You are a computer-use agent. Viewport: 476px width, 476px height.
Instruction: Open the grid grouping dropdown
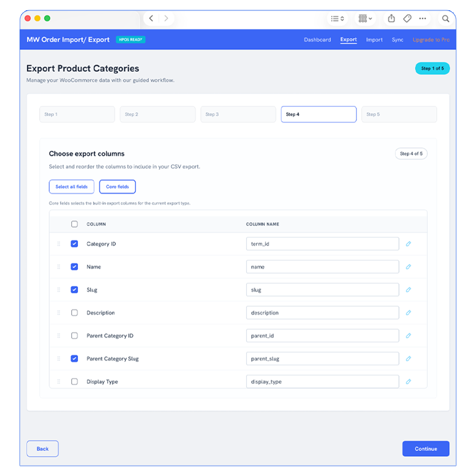pos(365,19)
